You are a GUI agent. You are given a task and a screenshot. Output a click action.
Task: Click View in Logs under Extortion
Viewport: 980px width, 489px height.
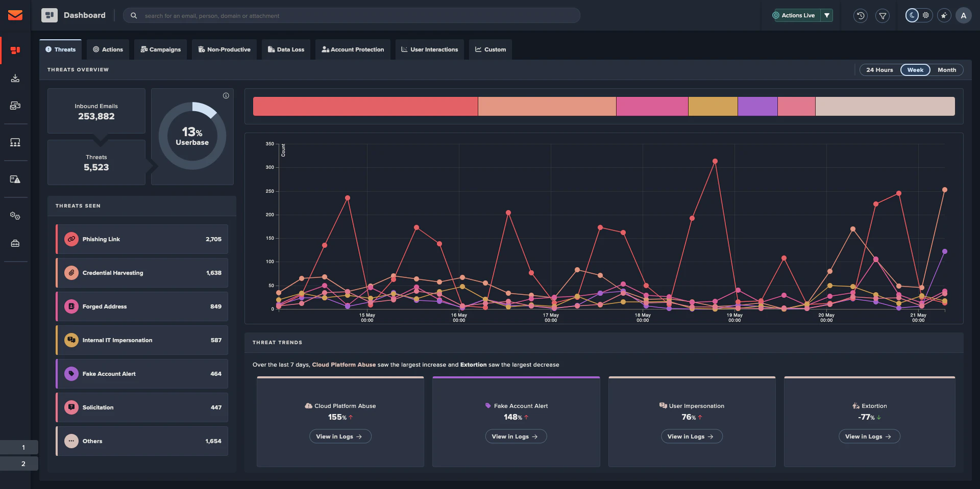(869, 436)
